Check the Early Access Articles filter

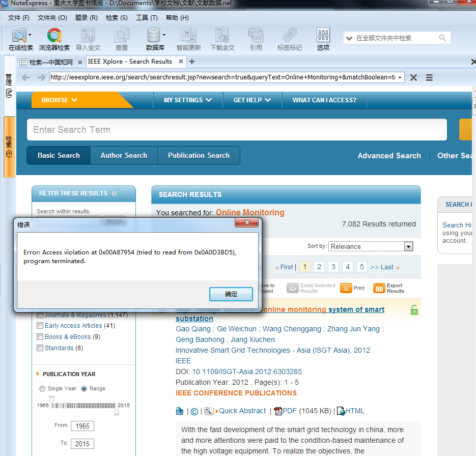coord(40,326)
